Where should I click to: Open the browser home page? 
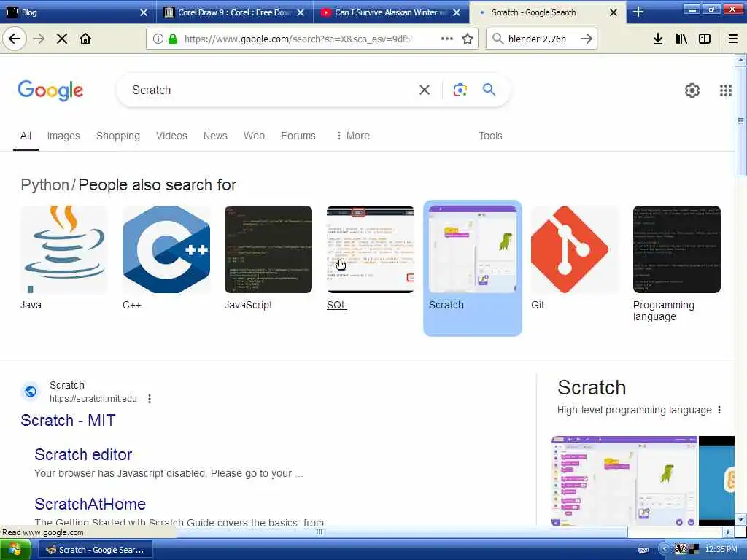[85, 39]
